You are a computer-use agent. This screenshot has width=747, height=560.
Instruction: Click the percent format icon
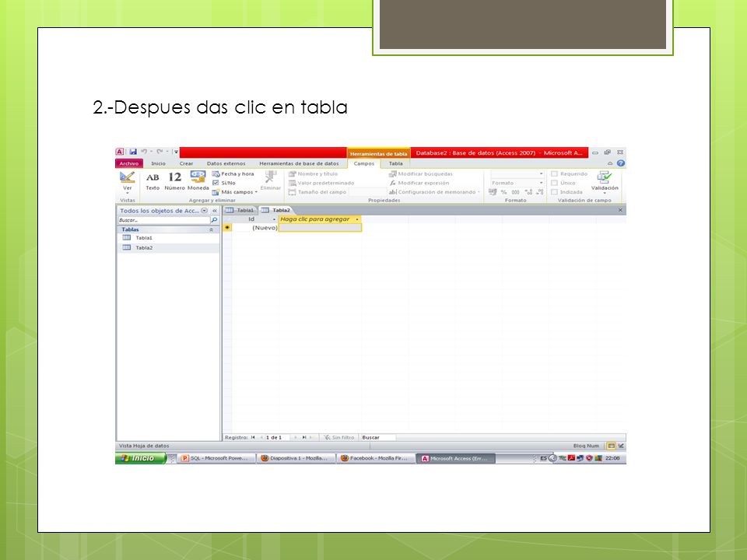(503, 192)
